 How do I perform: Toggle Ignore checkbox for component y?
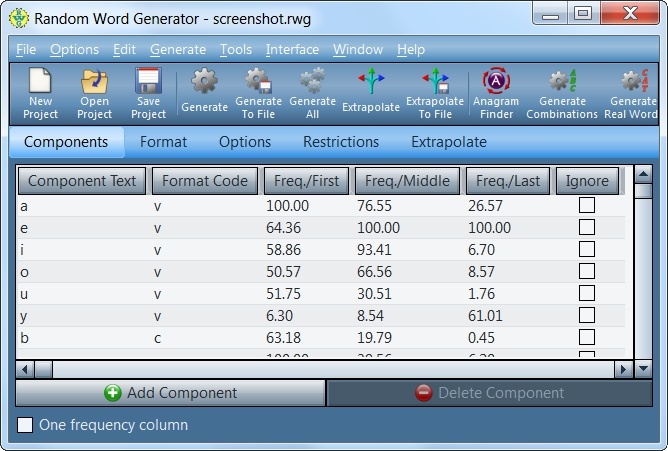click(x=587, y=315)
